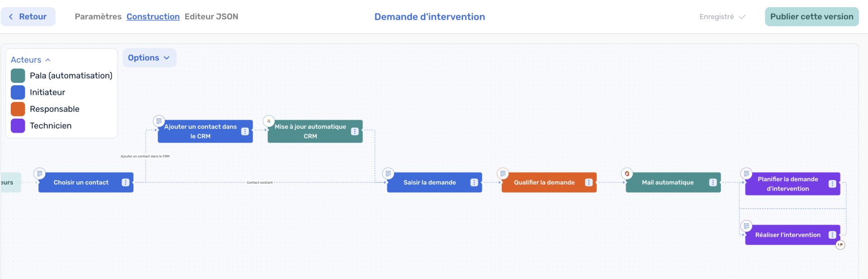Click form icon above Saisir la demande
The image size is (868, 279).
(x=388, y=173)
